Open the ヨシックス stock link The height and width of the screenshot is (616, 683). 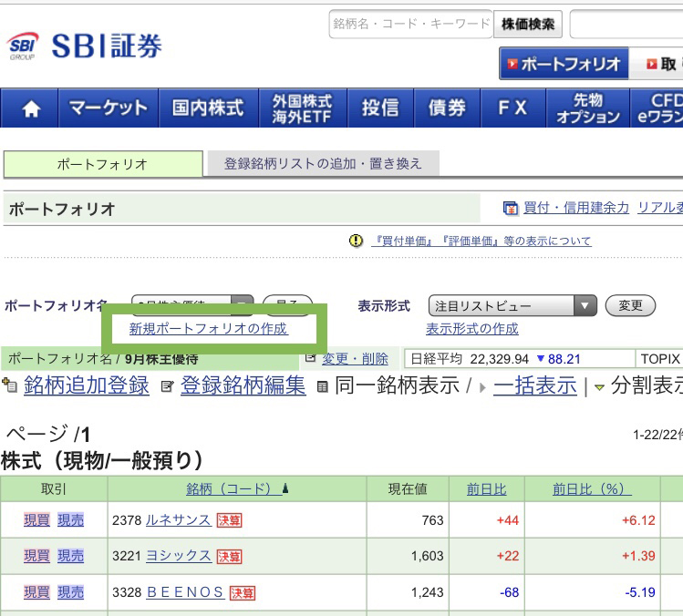coord(179,556)
